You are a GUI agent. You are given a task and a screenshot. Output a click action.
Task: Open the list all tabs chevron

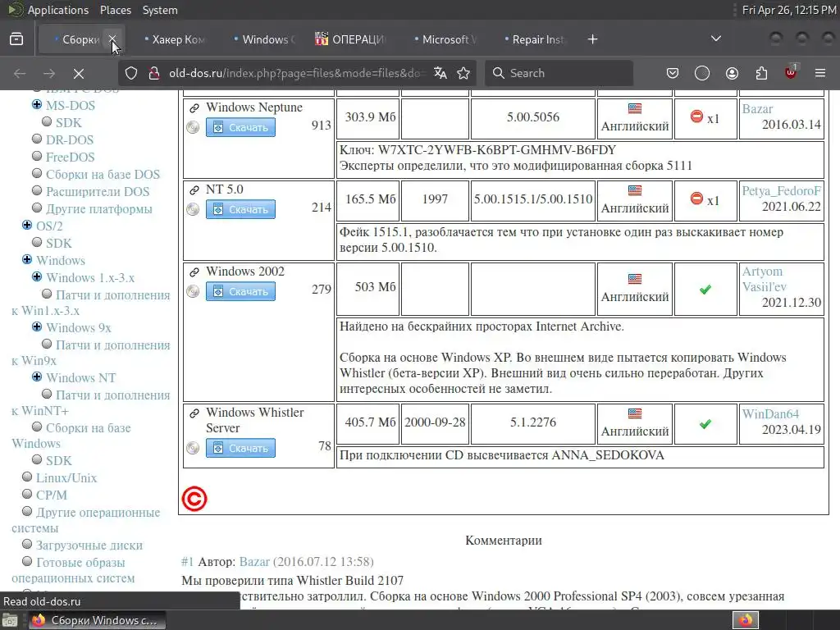715,39
